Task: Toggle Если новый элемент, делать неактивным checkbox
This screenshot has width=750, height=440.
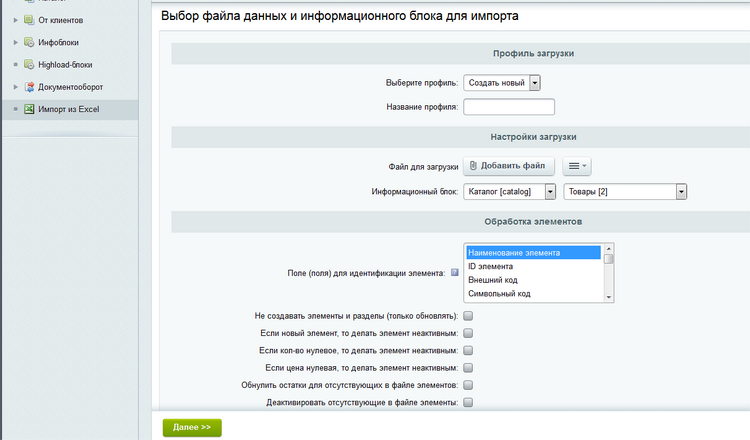Action: (x=468, y=333)
